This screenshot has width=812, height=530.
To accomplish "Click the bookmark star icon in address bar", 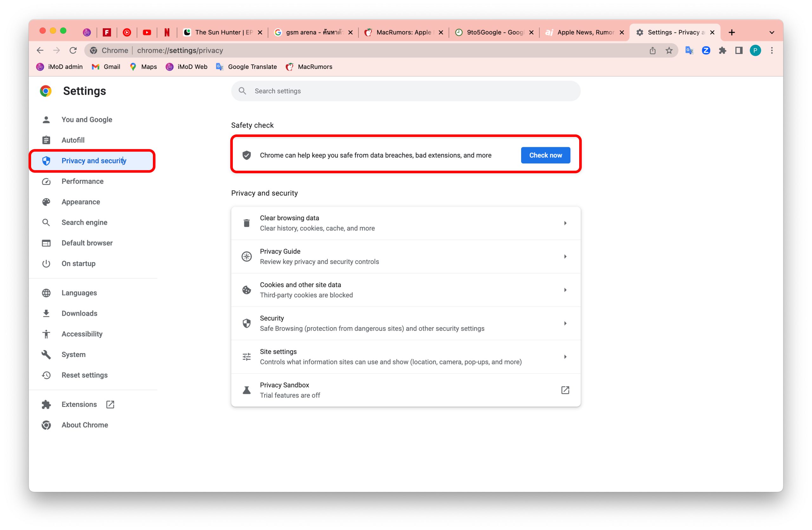I will (669, 50).
